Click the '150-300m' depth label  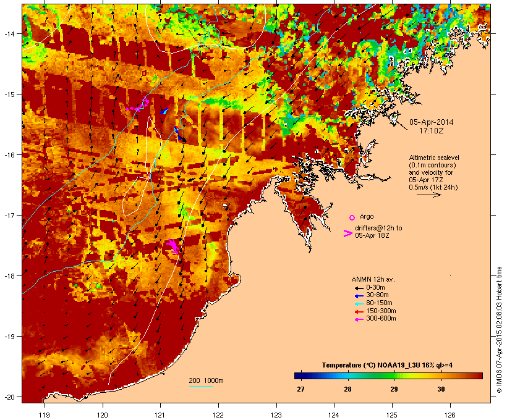tap(381, 311)
